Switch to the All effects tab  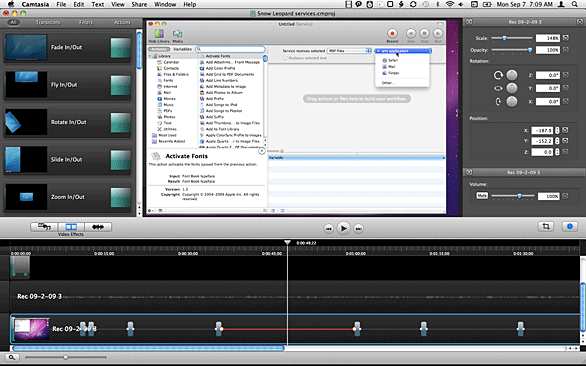click(13, 22)
